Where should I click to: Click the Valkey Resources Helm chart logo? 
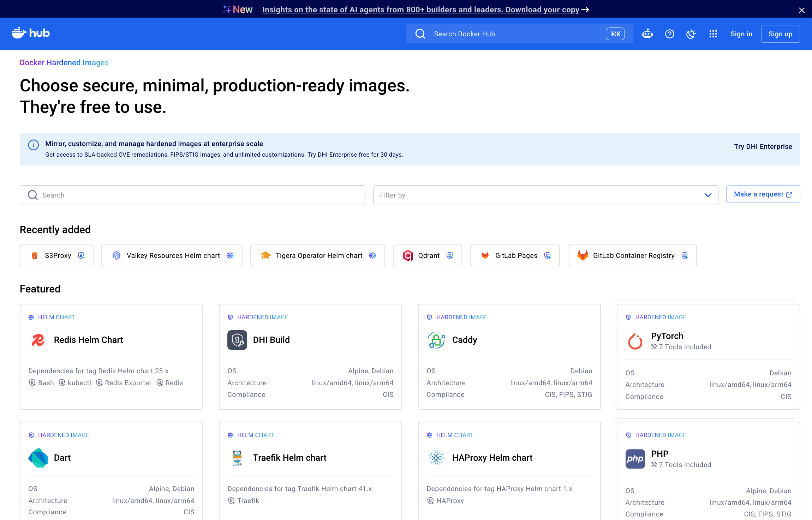point(117,255)
